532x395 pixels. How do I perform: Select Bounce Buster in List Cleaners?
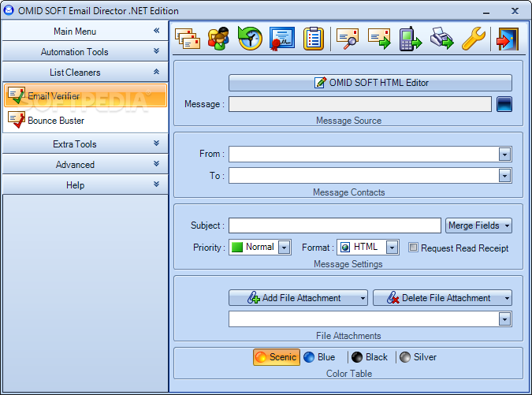pos(85,120)
